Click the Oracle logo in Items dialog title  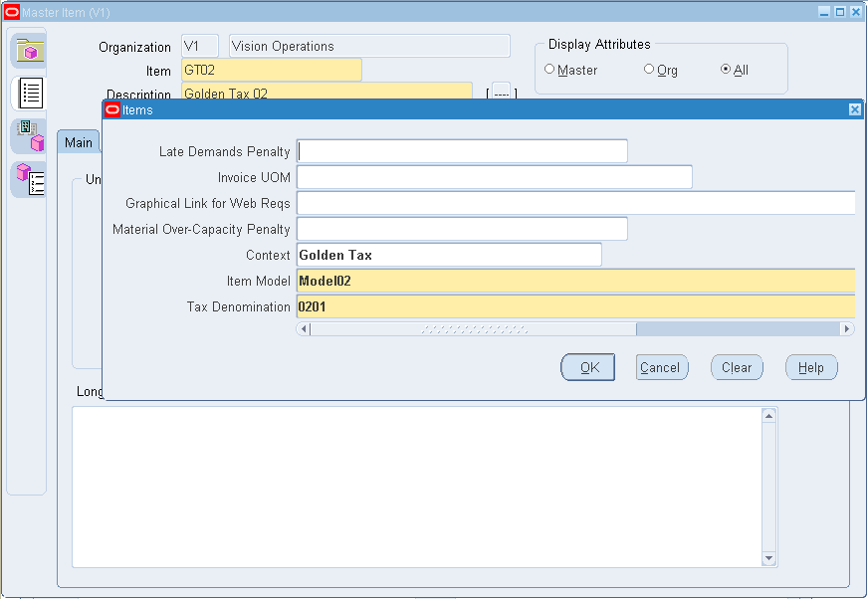click(x=112, y=109)
